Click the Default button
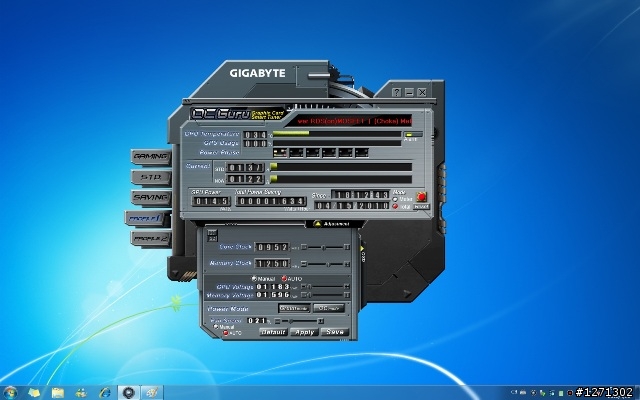 click(x=273, y=332)
